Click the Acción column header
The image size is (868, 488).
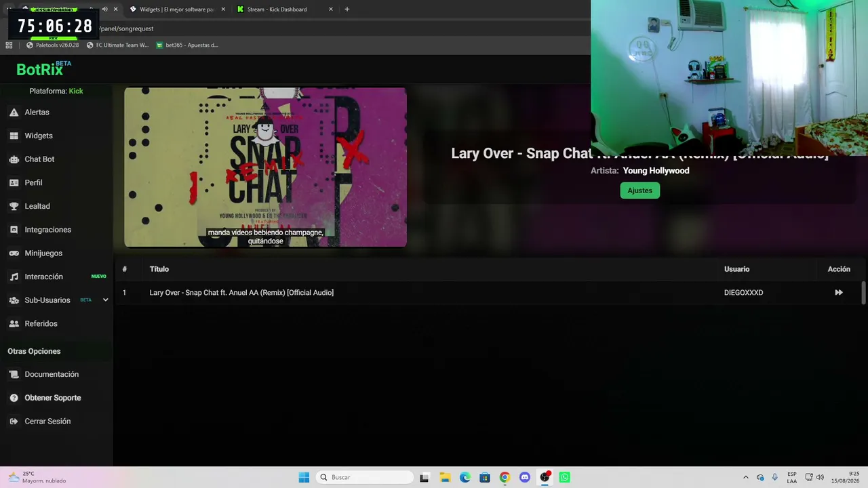(839, 269)
